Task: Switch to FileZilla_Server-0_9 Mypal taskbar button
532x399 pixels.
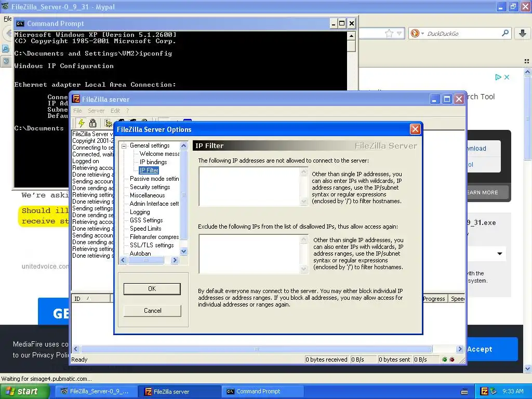Action: pos(96,392)
